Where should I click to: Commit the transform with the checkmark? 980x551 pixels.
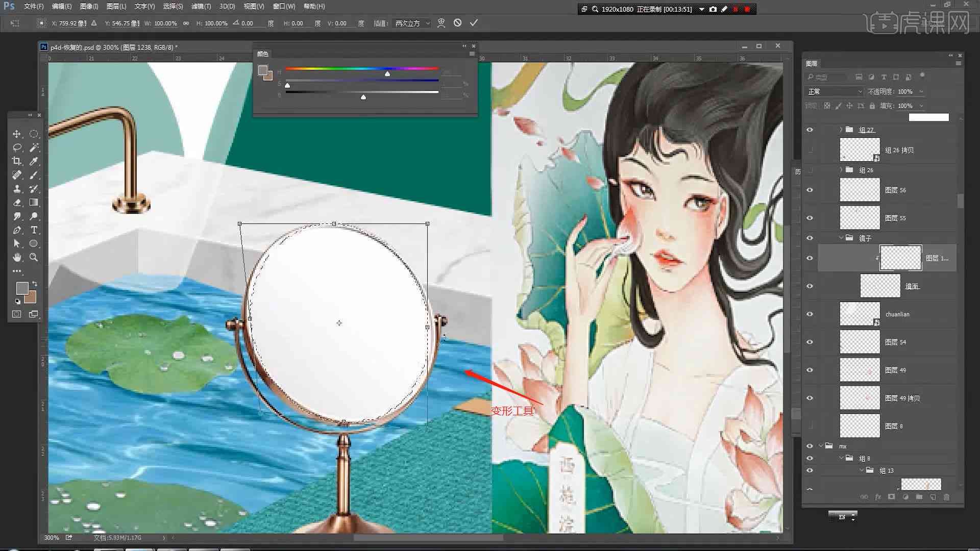tap(474, 23)
